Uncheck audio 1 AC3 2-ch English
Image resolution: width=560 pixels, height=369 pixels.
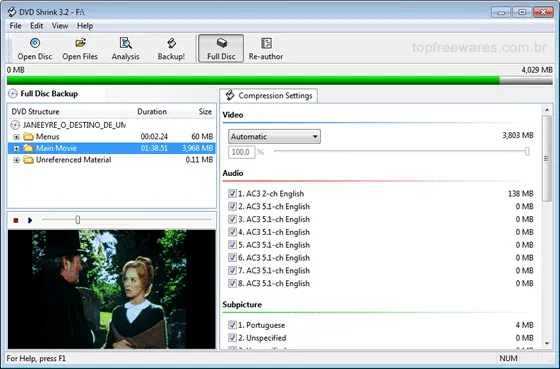[x=232, y=194]
